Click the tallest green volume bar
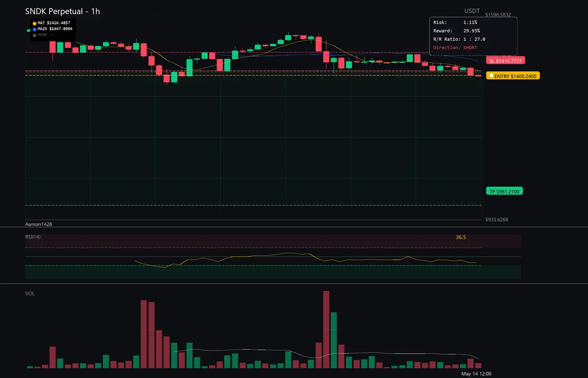 [334, 340]
